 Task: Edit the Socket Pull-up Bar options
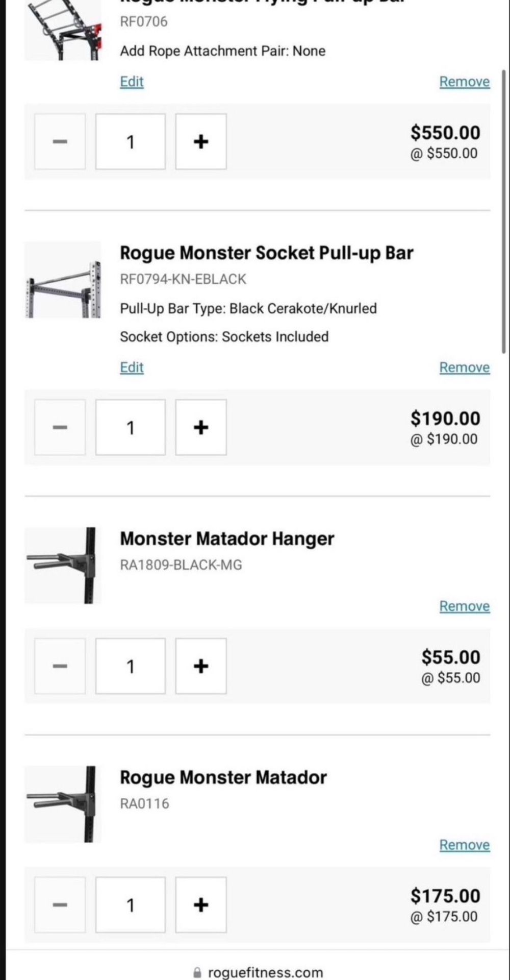pyautogui.click(x=132, y=367)
